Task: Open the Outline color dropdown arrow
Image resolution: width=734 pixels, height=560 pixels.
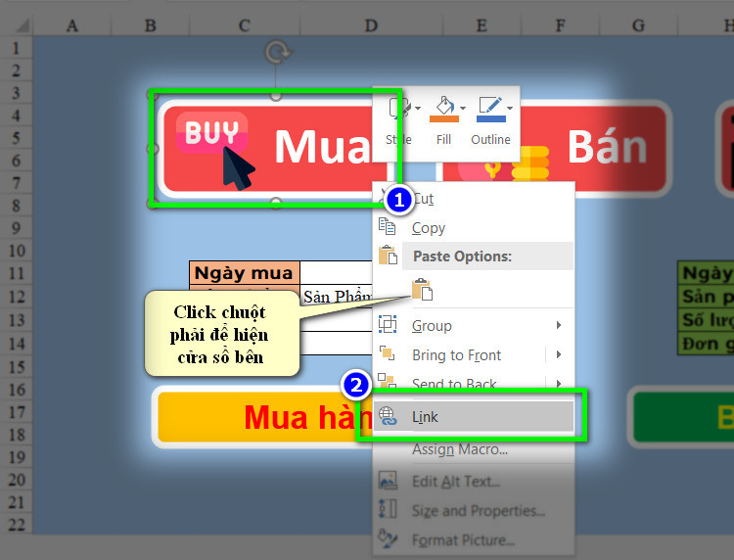Action: click(x=510, y=108)
